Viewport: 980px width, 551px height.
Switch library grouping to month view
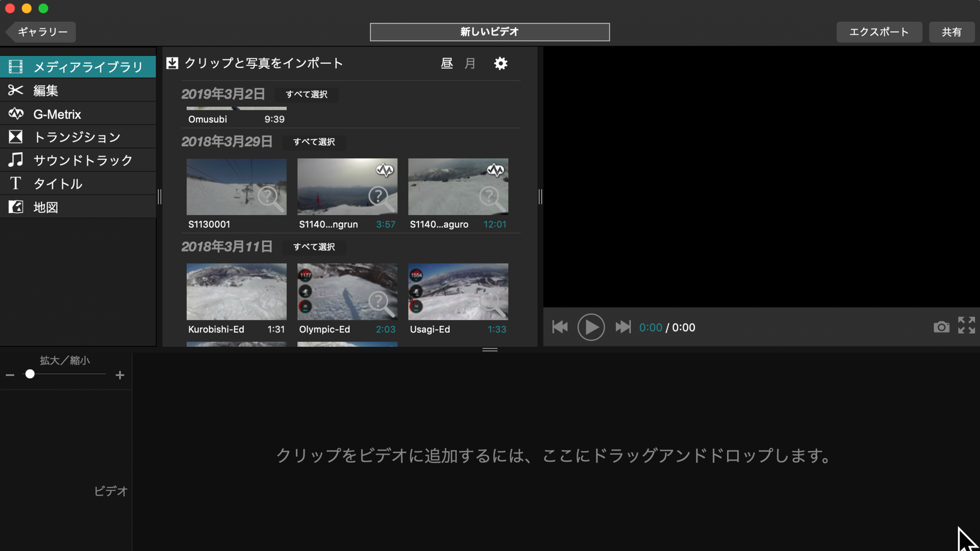coord(470,63)
